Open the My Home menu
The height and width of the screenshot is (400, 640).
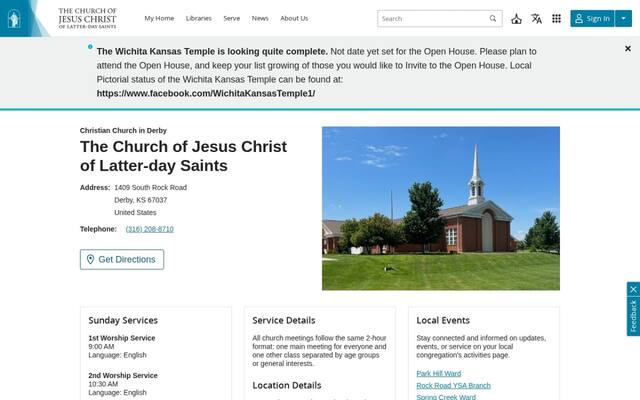(x=159, y=18)
